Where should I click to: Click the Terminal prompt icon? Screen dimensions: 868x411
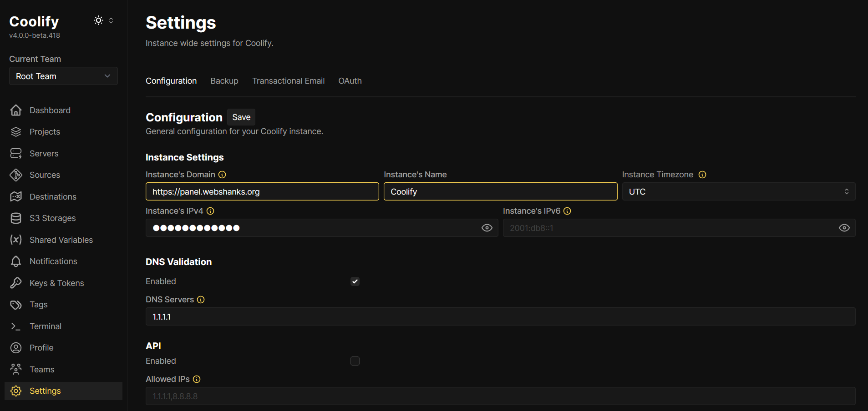(16, 326)
